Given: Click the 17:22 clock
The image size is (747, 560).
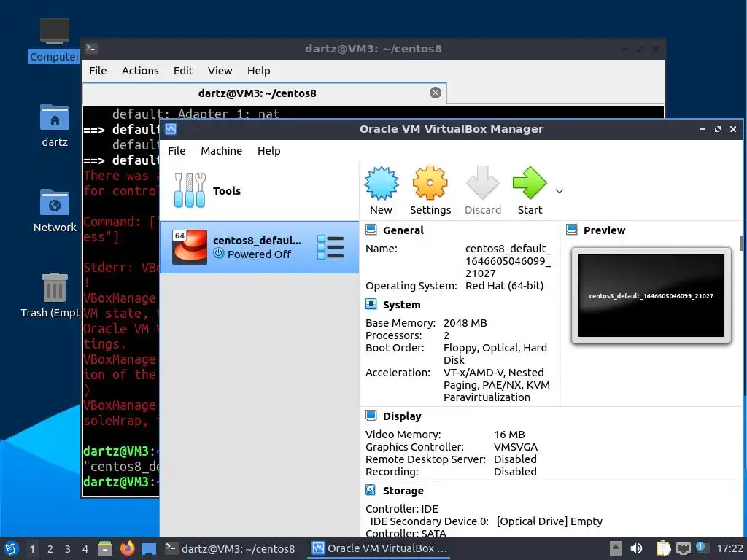Looking at the screenshot, I should click(x=729, y=548).
